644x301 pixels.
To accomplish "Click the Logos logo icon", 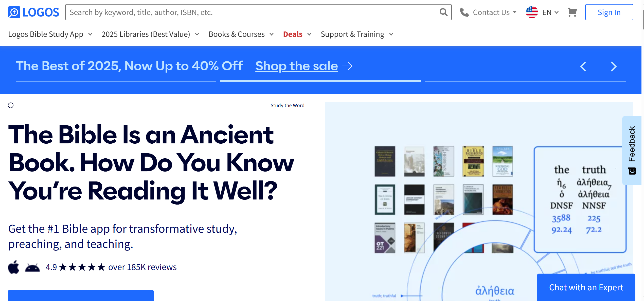I will 14,12.
